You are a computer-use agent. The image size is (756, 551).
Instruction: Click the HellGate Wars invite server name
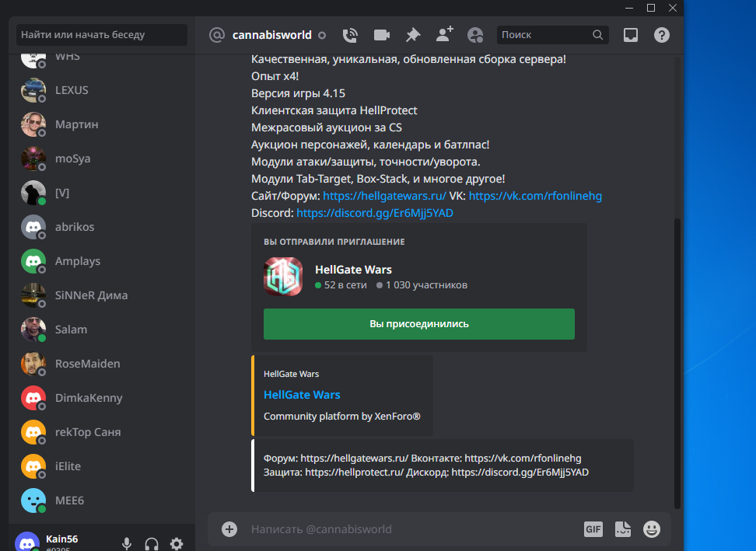click(x=353, y=270)
